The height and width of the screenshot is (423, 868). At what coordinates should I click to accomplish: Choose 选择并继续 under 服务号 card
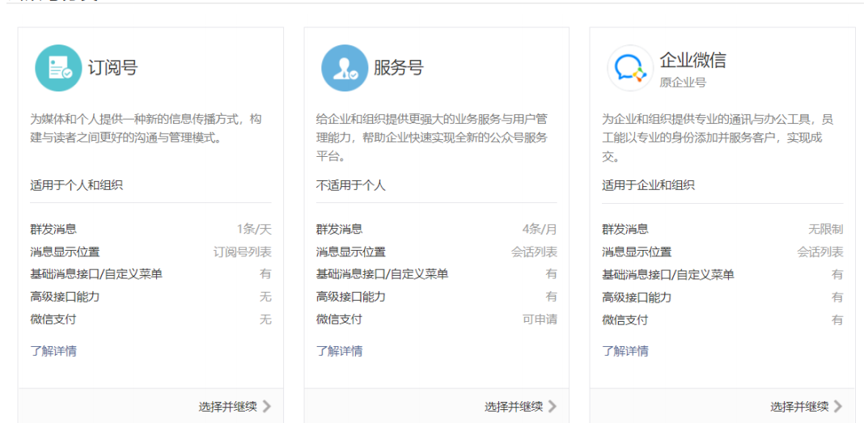coord(514,407)
